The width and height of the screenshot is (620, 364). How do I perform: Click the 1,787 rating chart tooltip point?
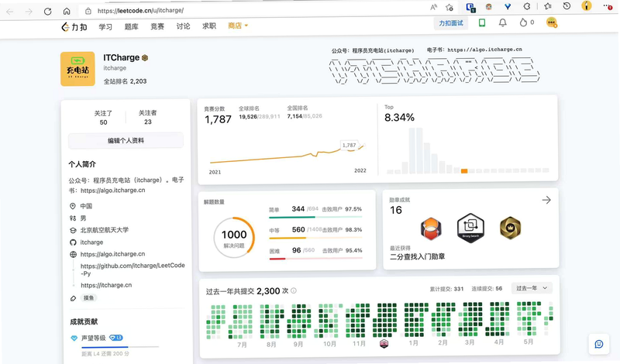350,145
